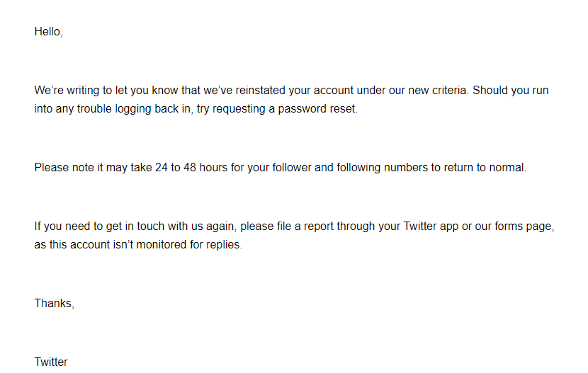Click the "Thanks," closing line

[55, 304]
